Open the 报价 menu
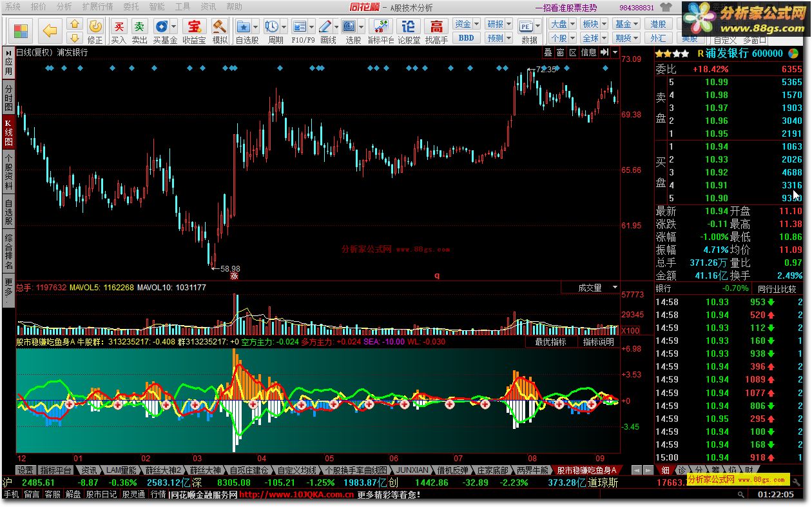This screenshot has width=812, height=507. (39, 6)
